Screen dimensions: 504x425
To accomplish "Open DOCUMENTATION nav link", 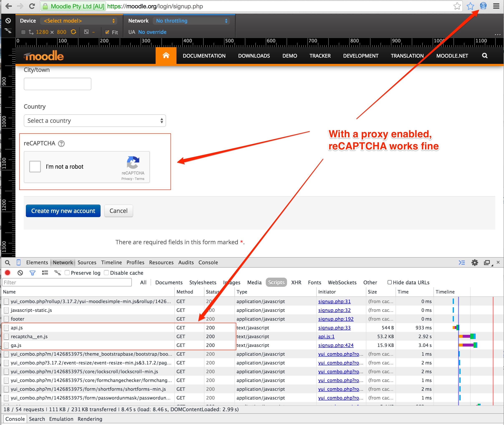I will click(204, 56).
